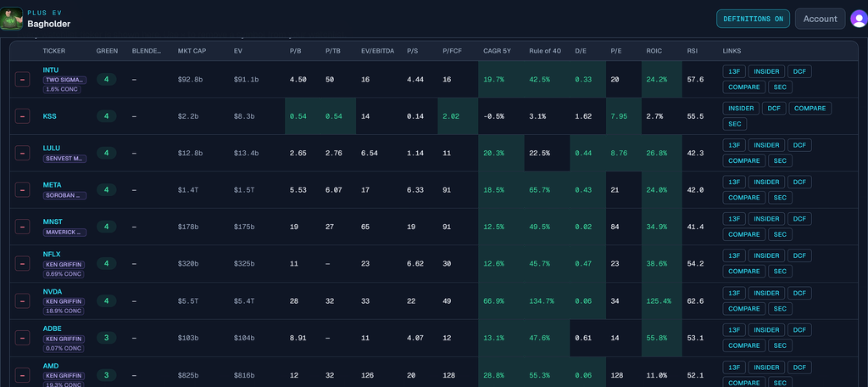Screen dimensions: 868x387
Task: Sort by the ROIC column header
Action: (654, 51)
